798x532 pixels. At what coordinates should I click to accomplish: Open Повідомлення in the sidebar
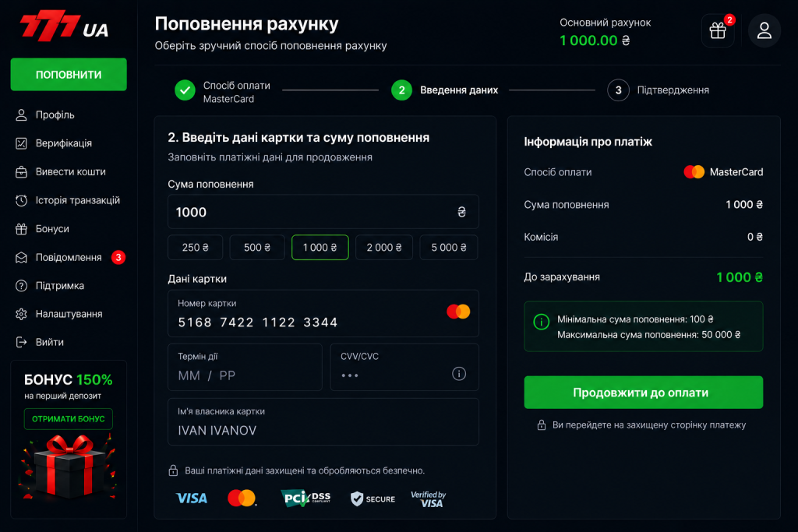69,257
